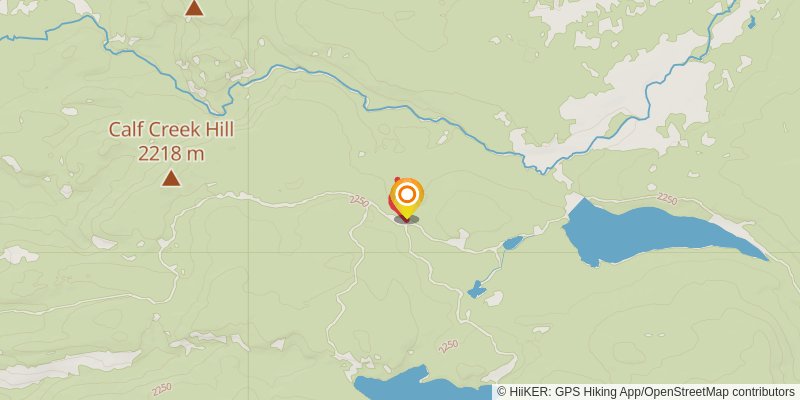Select the Calf Creek Hill peak triangle
Image resolution: width=800 pixels, height=400 pixels.
pos(171,178)
